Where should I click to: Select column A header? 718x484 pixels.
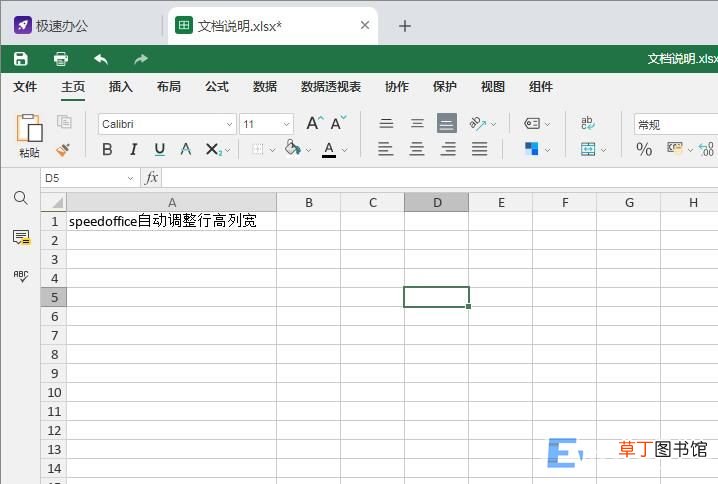point(172,202)
